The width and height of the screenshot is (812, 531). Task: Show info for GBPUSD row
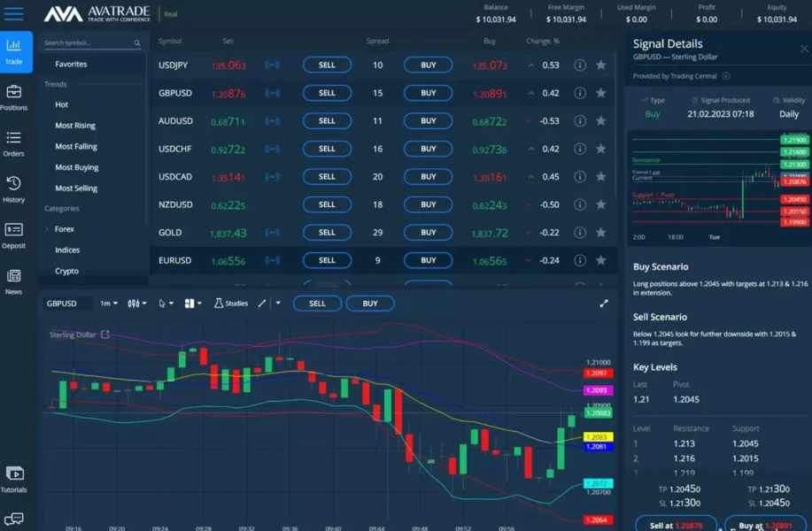580,93
